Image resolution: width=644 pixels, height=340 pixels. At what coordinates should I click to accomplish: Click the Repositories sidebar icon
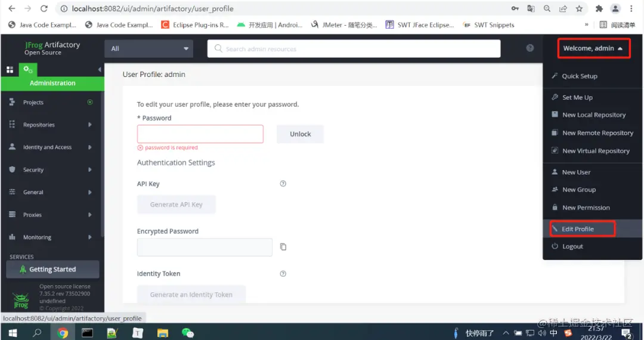coord(13,125)
